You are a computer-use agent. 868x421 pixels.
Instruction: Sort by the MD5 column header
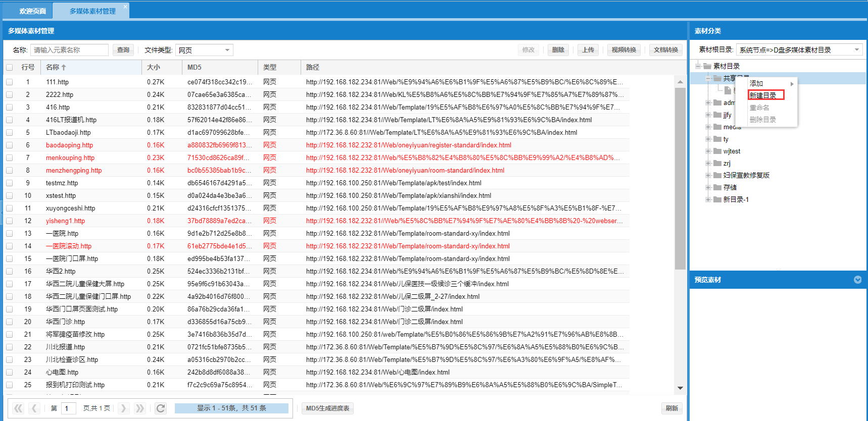click(220, 67)
